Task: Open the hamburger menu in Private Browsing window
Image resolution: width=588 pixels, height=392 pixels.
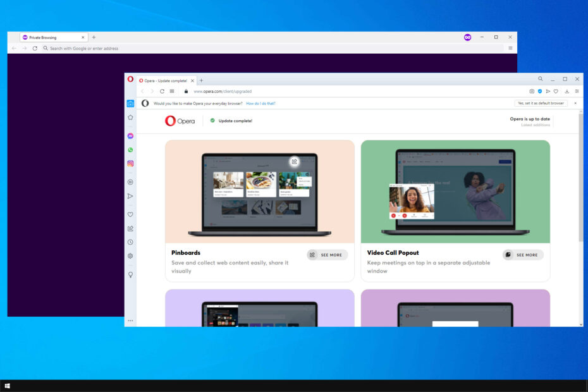Action: pos(510,48)
